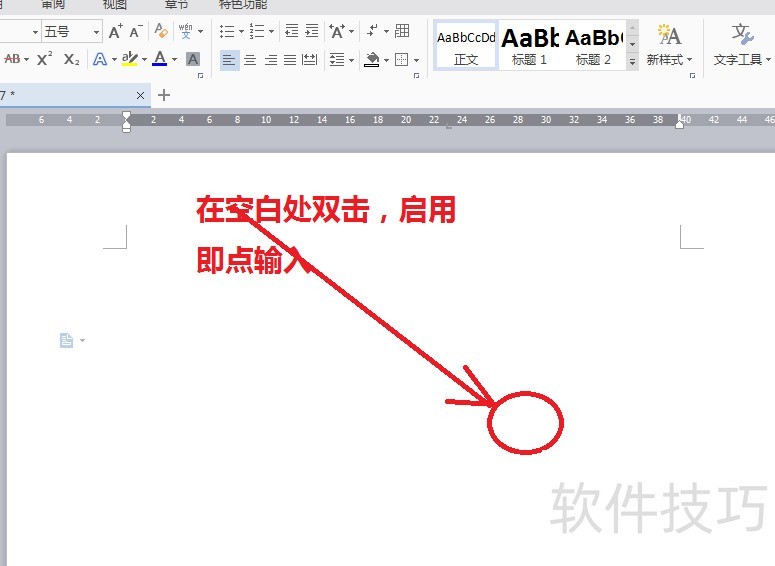Screen dimensions: 775x566
Task: Click the text effects outlined A icon
Action: tap(100, 59)
